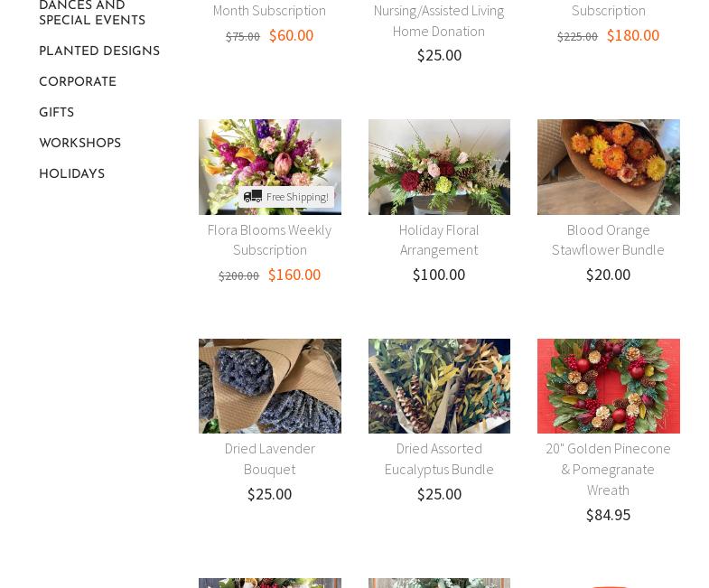Click the pinecone pomegranate wreath image
This screenshot has height=588, width=709.
[x=608, y=386]
